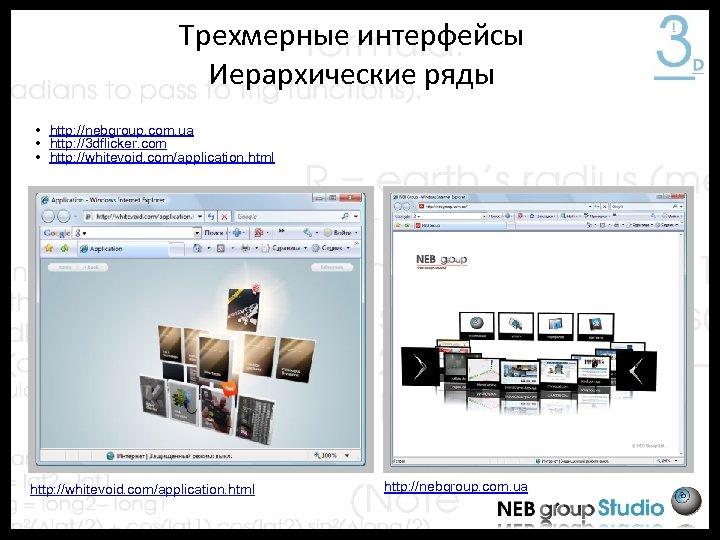The height and width of the screenshot is (540, 720).
Task: Click Forward button in the Application browser window
Action: coord(63,216)
